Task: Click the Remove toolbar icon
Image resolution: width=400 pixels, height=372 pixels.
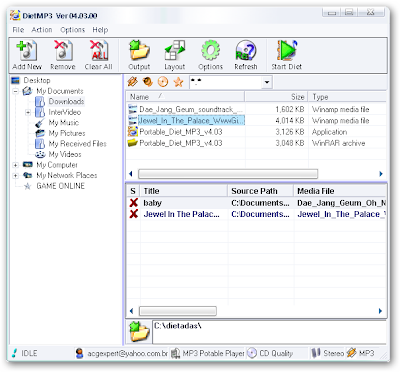Action: point(63,51)
